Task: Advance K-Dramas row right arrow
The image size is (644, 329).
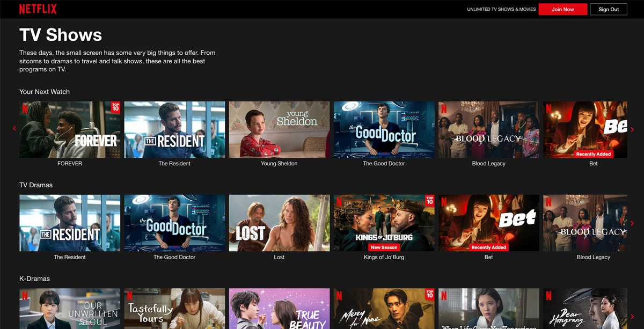Action: 632,317
